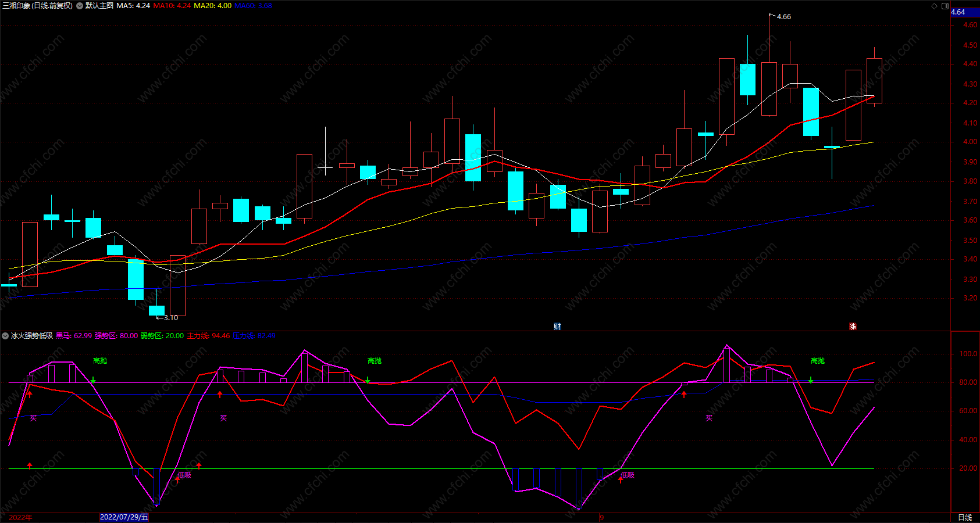Click the 40.00 indicator axis label
Screen dimensions: 980x523
click(968, 440)
